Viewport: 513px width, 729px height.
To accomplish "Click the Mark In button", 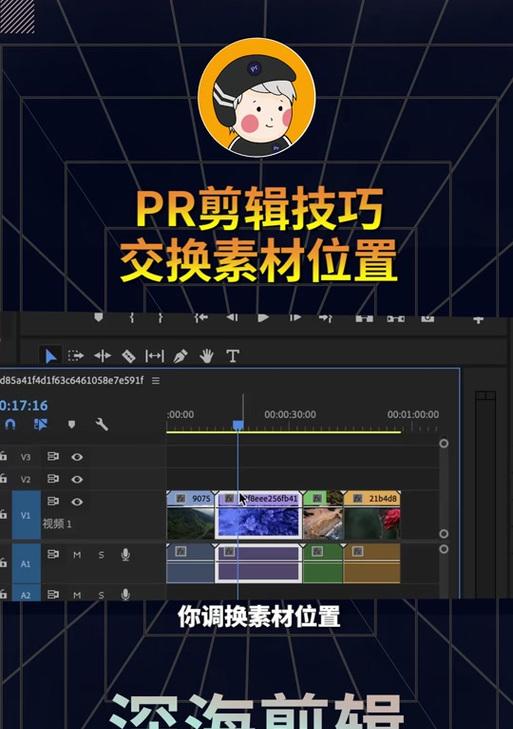I will coord(132,318).
